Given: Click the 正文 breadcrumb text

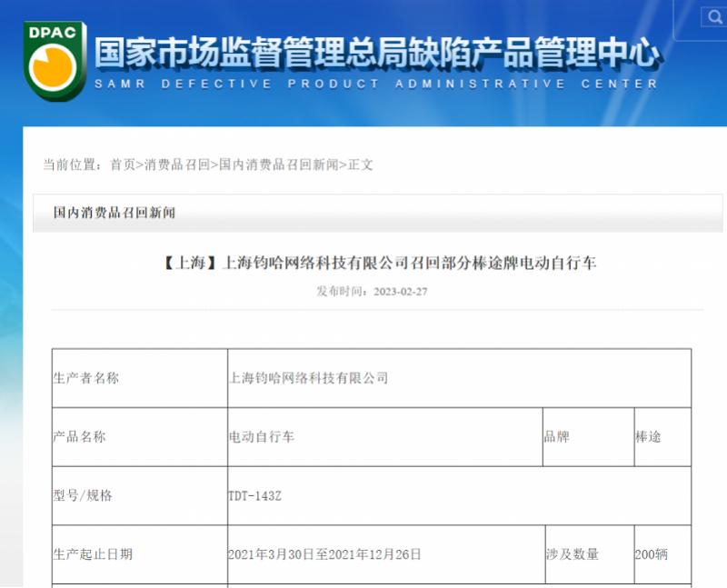Looking at the screenshot, I should coord(360,164).
